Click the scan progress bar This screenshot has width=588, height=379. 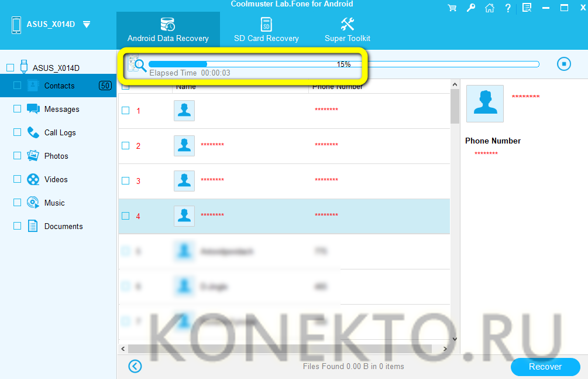[343, 64]
